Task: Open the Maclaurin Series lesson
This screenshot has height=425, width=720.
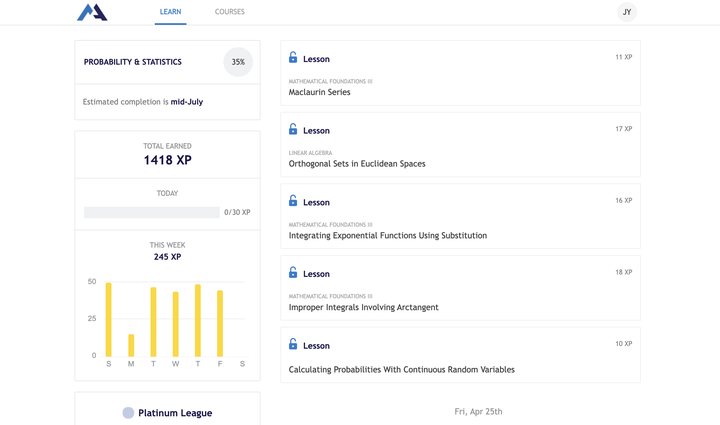Action: pos(320,92)
